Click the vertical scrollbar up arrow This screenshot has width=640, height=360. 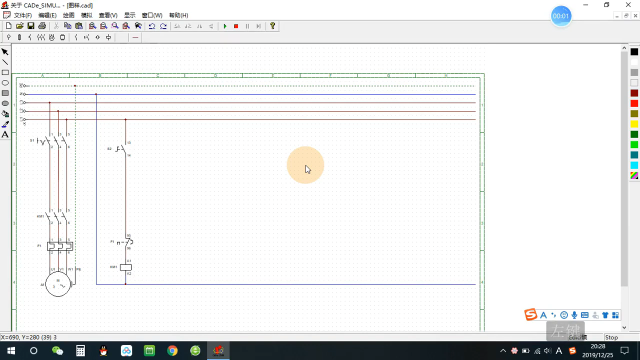(624, 48)
